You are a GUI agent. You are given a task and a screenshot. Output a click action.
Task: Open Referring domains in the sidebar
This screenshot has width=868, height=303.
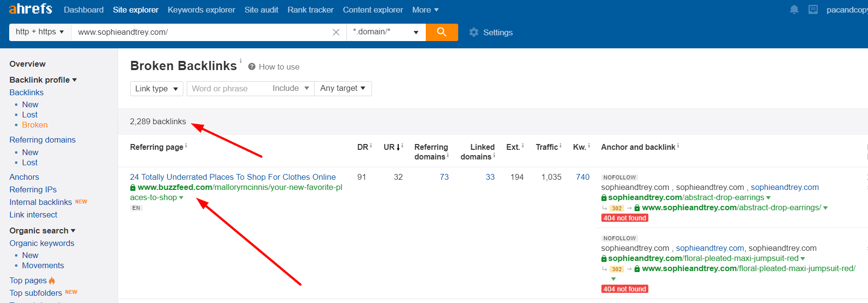pyautogui.click(x=43, y=140)
